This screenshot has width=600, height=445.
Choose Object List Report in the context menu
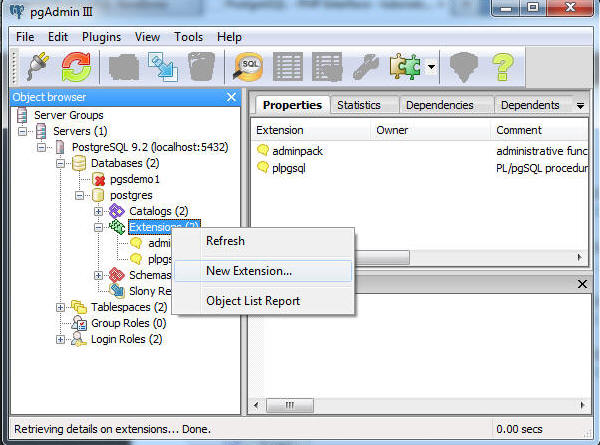pyautogui.click(x=263, y=301)
